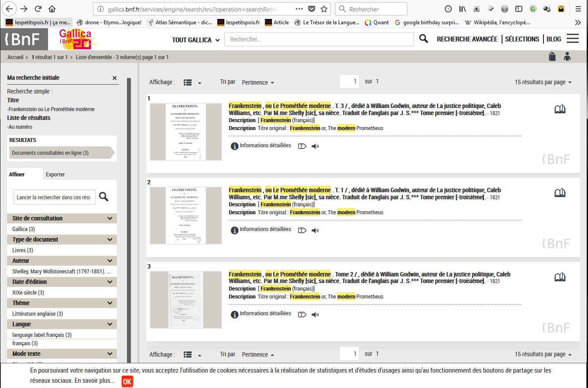588x388 pixels.
Task: Open thumbnail of Frankenstein Tome 2
Action: (x=186, y=300)
